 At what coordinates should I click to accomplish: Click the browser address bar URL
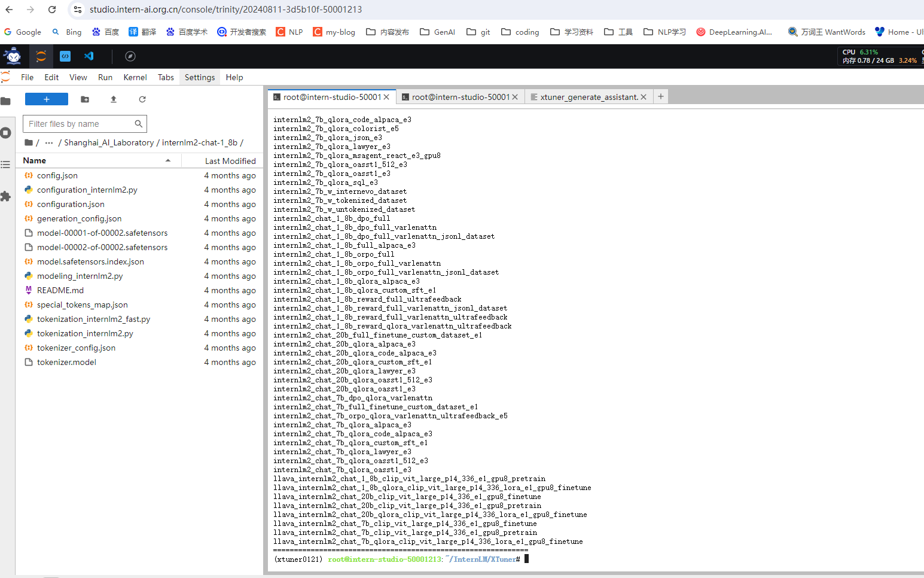pos(225,10)
